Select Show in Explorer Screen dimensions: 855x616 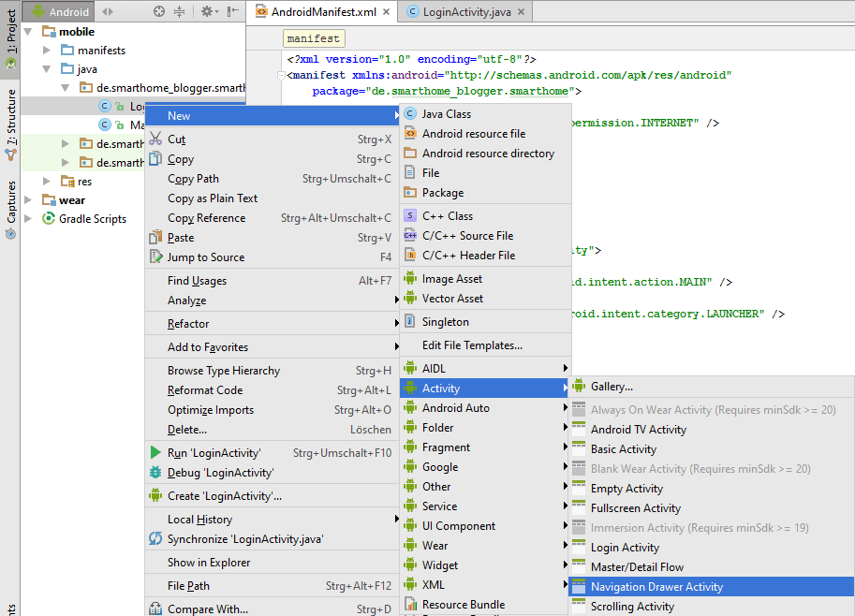[x=273, y=562]
